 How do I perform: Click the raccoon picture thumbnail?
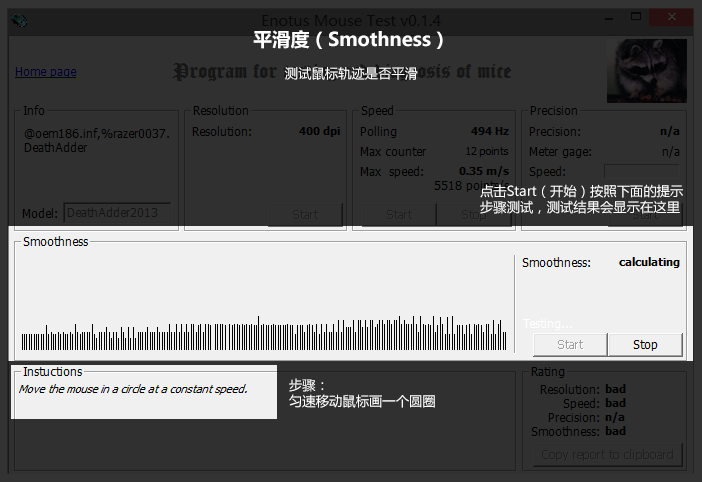pyautogui.click(x=646, y=71)
